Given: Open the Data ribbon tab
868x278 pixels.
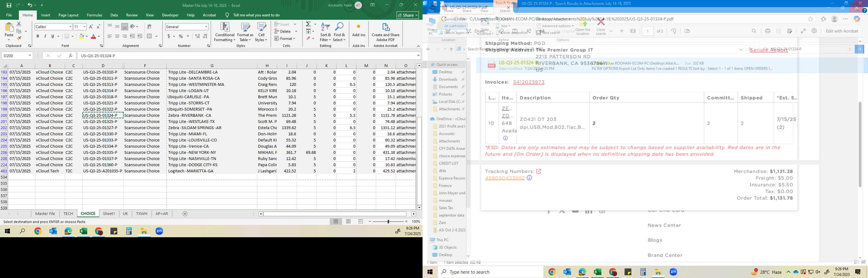Looking at the screenshot, I should [114, 15].
